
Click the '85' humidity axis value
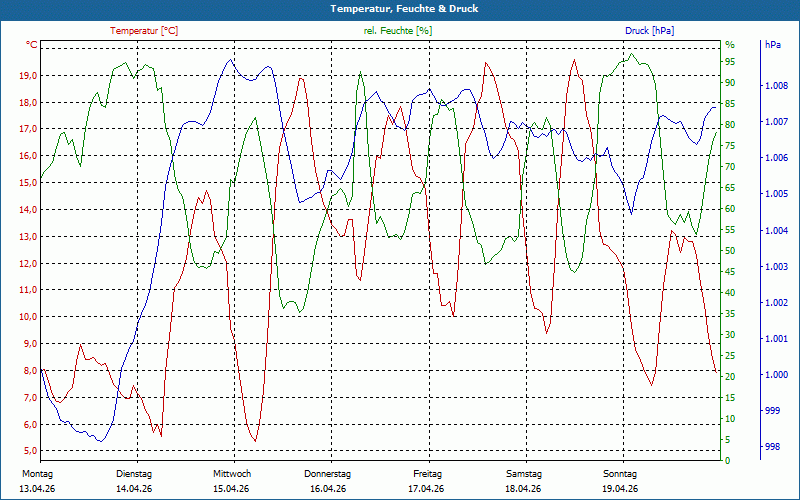click(x=730, y=104)
